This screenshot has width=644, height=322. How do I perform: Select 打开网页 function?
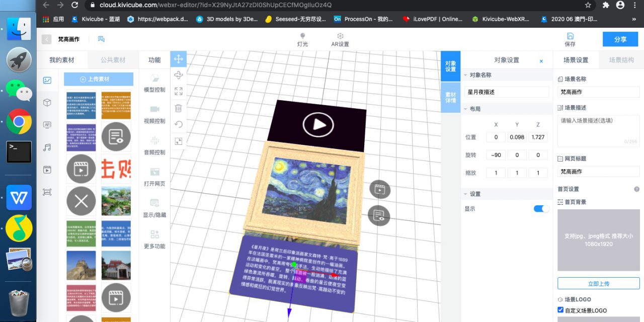coord(154,177)
